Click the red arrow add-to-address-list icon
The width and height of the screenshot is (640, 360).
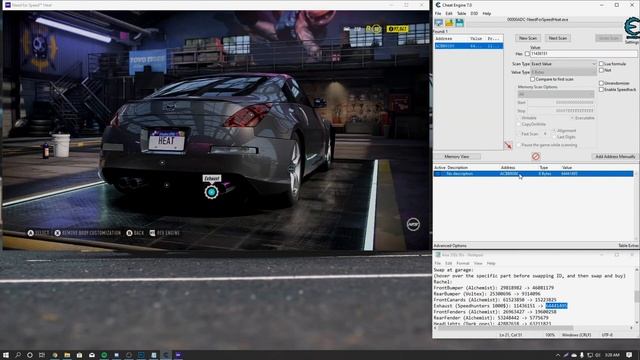click(508, 146)
